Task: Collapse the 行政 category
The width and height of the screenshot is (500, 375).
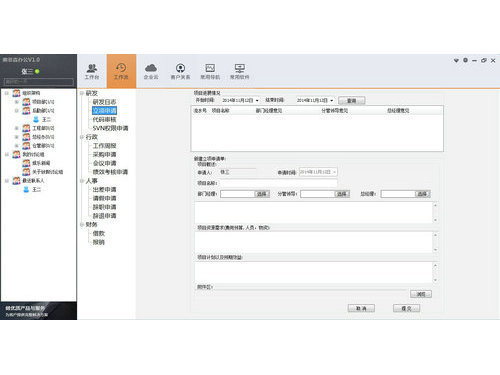Action: click(82, 137)
